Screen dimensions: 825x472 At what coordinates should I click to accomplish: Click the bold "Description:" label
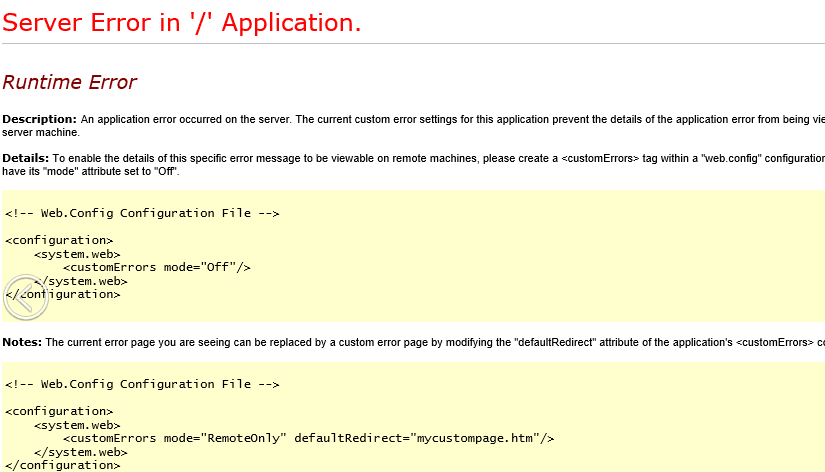[39, 119]
